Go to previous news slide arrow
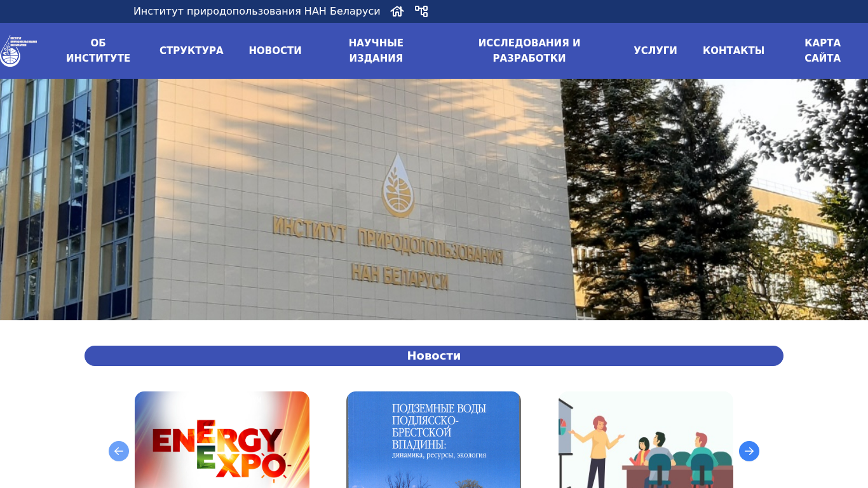Image resolution: width=868 pixels, height=488 pixels. click(x=119, y=451)
